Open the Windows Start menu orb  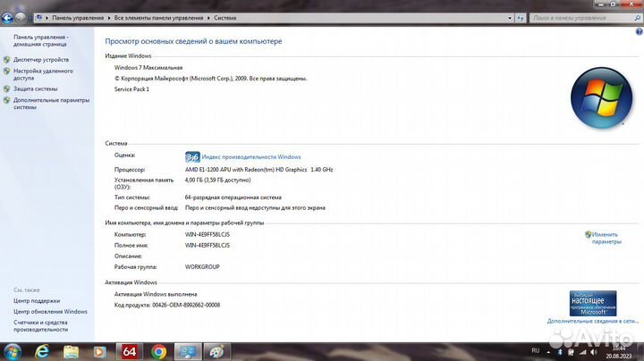pyautogui.click(x=13, y=352)
